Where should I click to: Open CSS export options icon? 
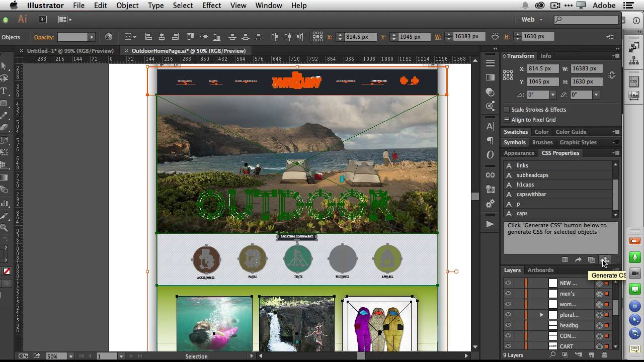point(565,260)
